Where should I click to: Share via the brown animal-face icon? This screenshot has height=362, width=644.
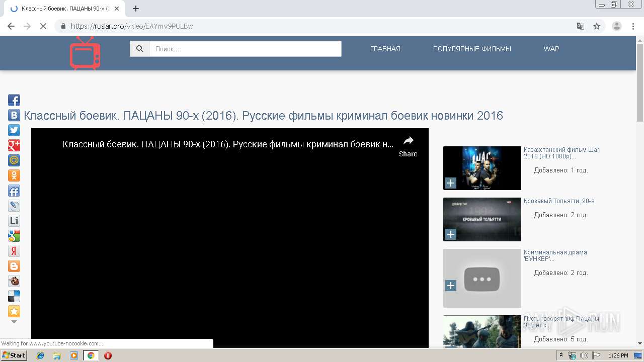click(x=14, y=281)
